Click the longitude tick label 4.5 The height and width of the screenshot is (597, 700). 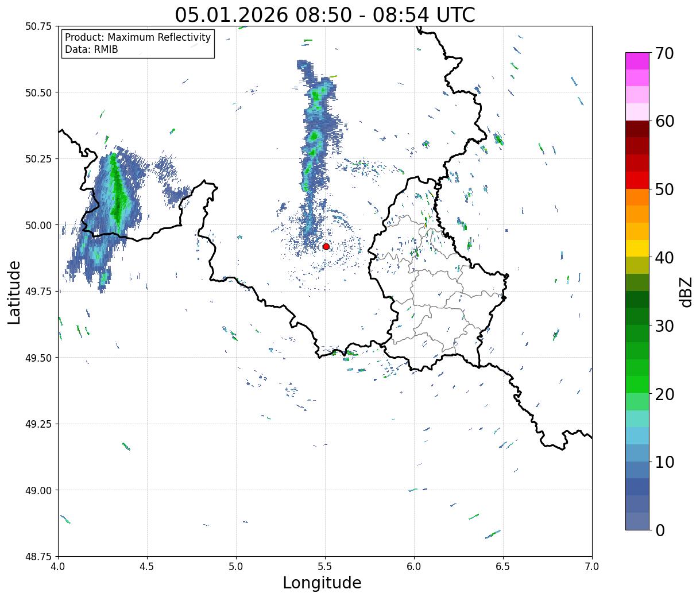click(x=147, y=567)
